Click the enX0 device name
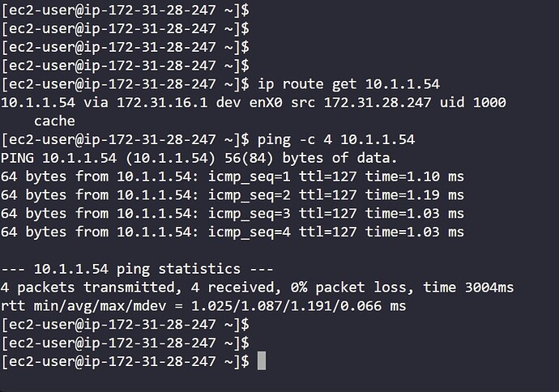Screen dimensions: 559x392 [266, 103]
